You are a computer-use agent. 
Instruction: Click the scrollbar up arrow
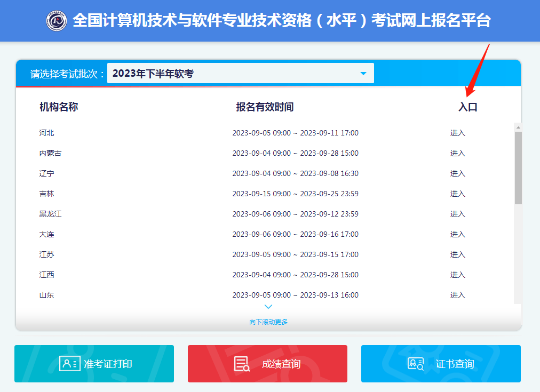click(x=517, y=126)
